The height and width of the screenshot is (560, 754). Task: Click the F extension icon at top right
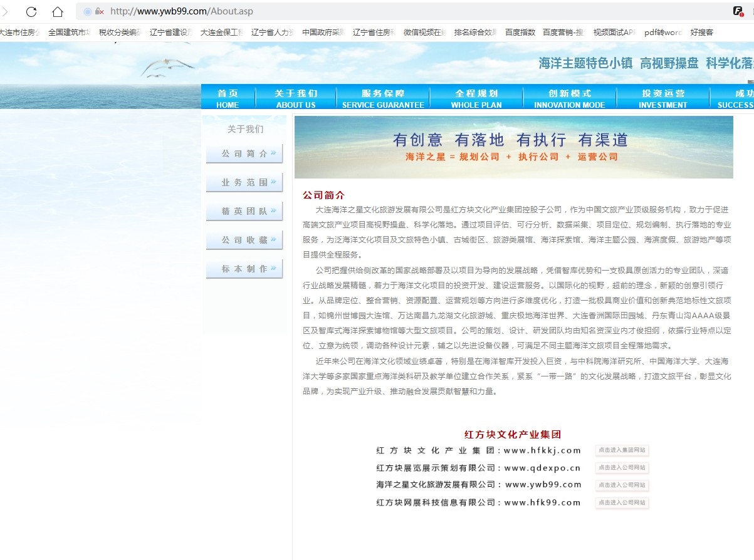click(x=738, y=11)
